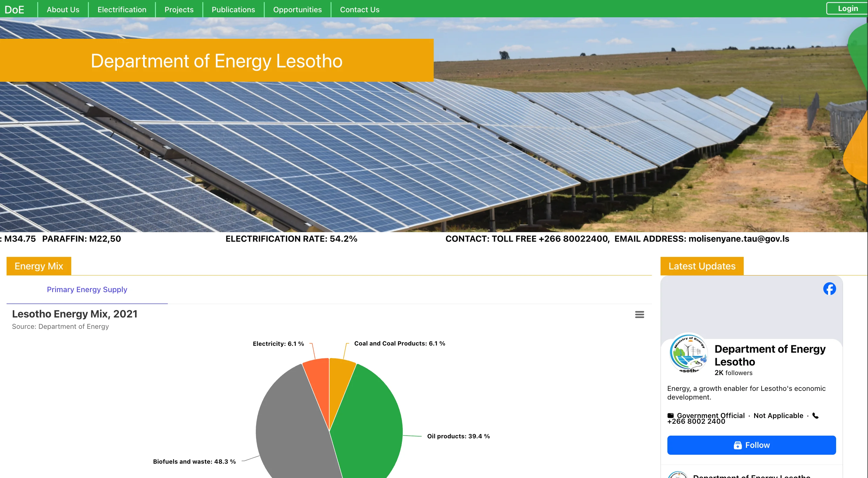Click the Oil products: 39.4 % label

click(x=458, y=436)
